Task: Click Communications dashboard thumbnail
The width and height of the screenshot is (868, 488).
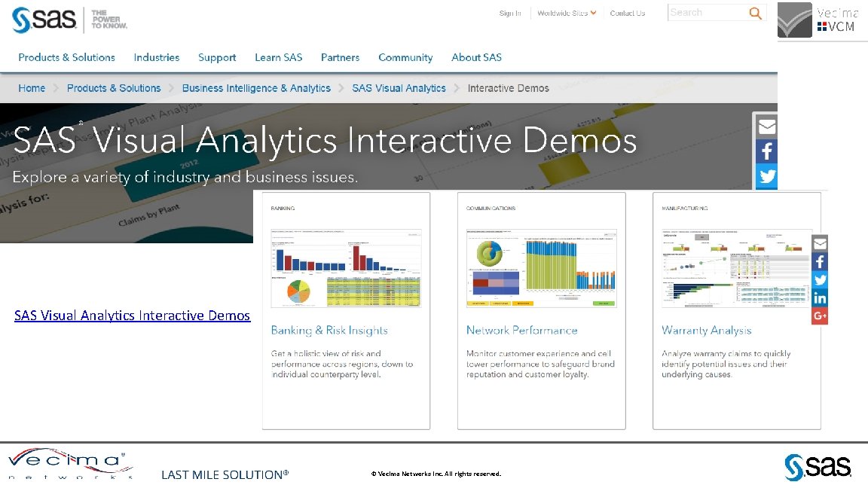Action: pyautogui.click(x=542, y=268)
